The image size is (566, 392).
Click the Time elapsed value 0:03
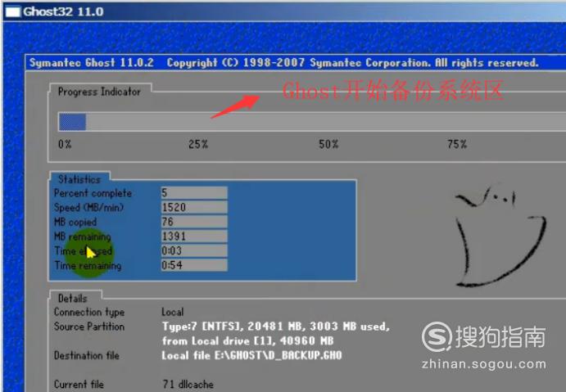pos(194,250)
